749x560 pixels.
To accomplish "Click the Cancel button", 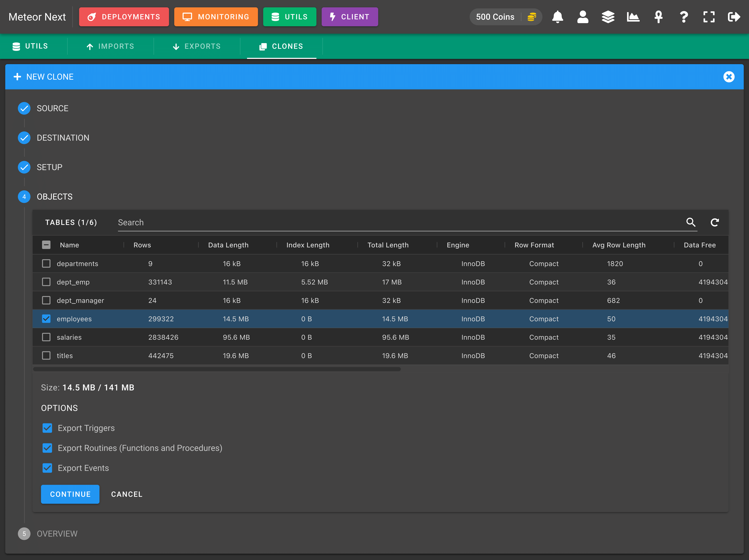I will (127, 494).
